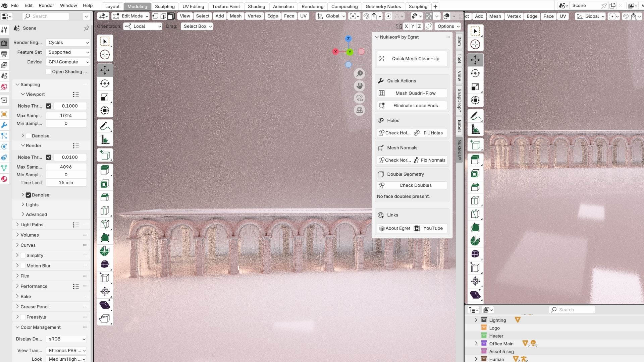
Task: Select the Extrude Region tool
Action: pos(105,170)
